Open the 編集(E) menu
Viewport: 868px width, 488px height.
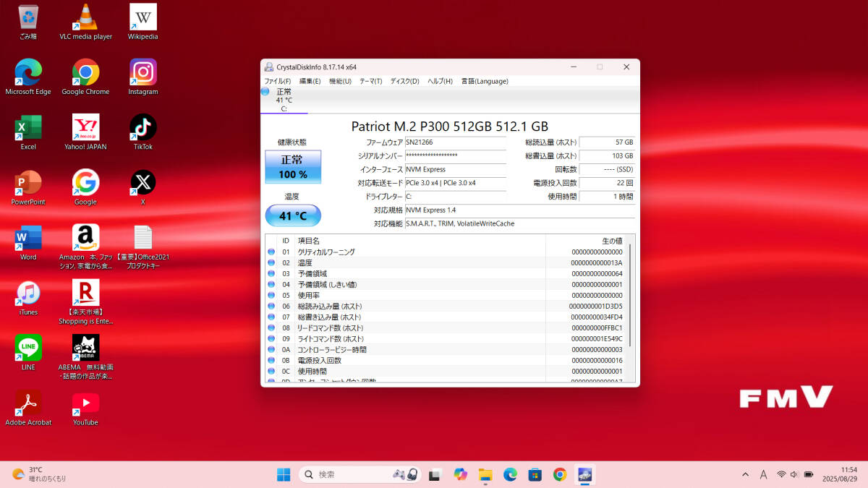(x=310, y=81)
